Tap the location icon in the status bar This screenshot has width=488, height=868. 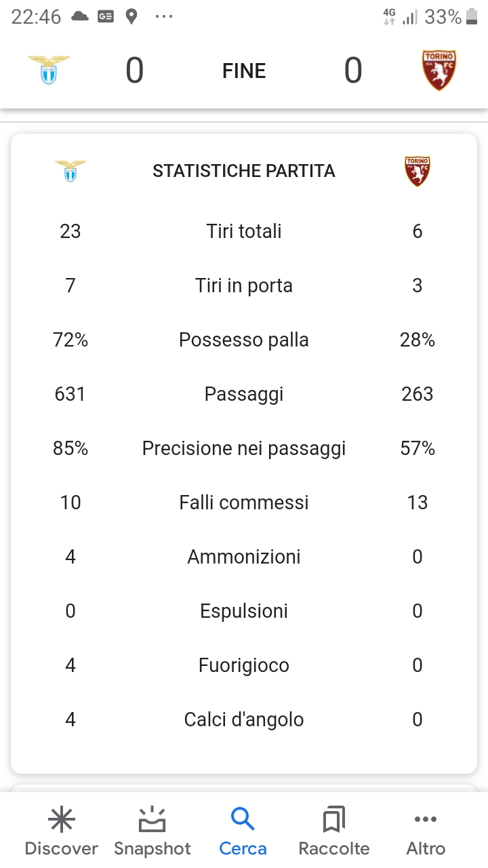[131, 17]
